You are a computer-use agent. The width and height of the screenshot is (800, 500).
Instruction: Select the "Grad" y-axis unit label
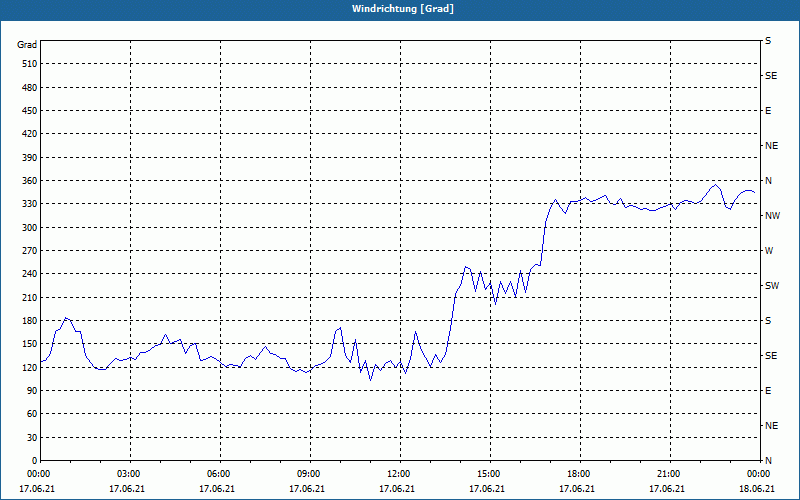[27, 45]
